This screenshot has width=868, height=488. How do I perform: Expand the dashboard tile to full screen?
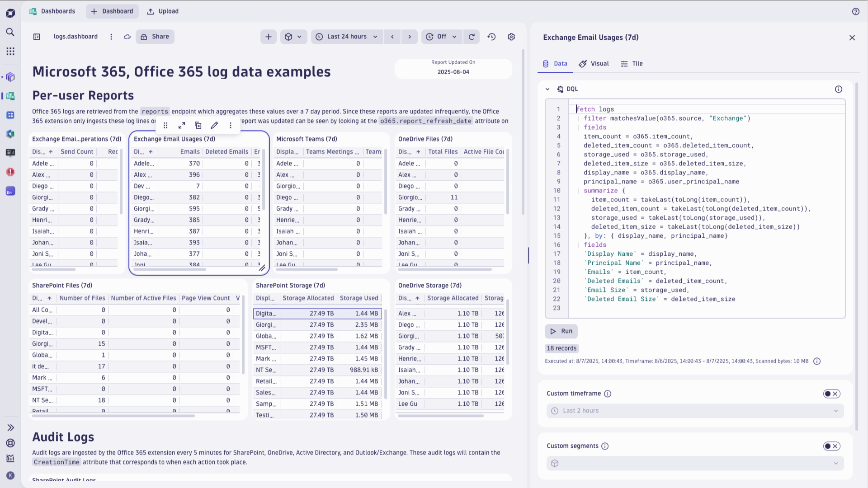pos(181,125)
